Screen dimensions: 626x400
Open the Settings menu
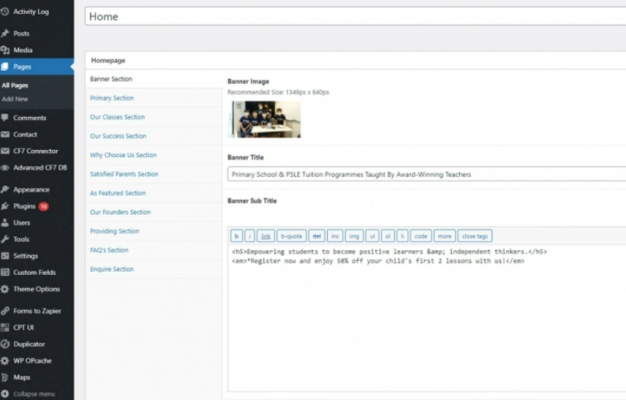[25, 256]
